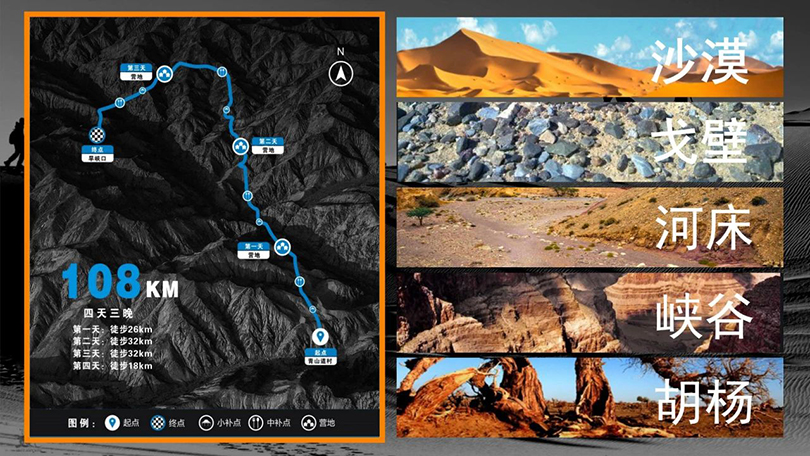Screen dimensions: 810x456
Task: Click the 小补点 icon in the legend
Action: click(x=206, y=423)
